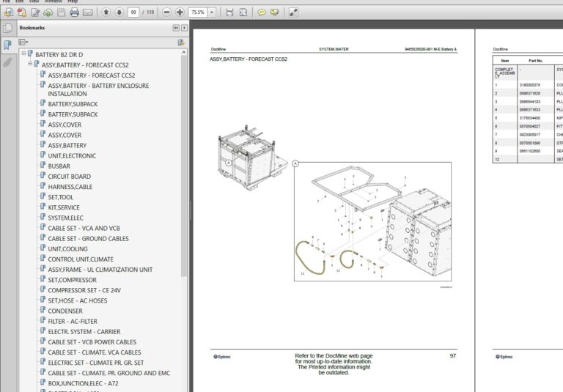This screenshot has width=563, height=392.
Task: Click the Open file toolbar icon
Action: (8, 12)
